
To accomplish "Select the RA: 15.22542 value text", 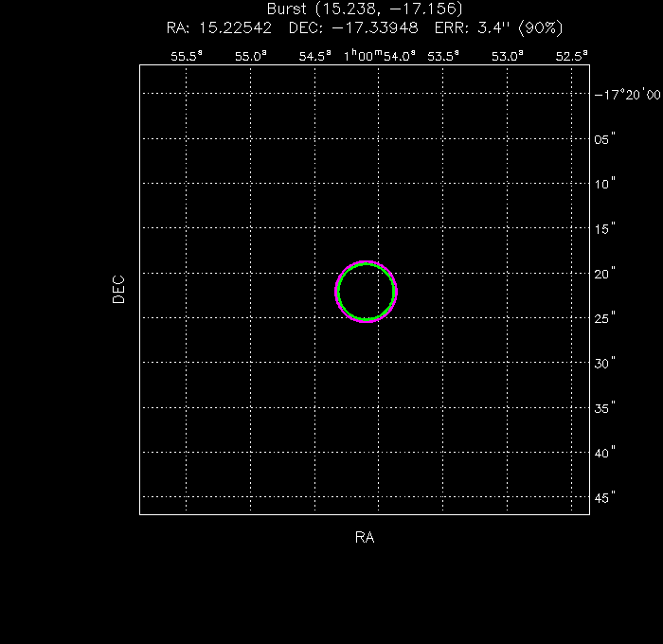I will click(219, 27).
